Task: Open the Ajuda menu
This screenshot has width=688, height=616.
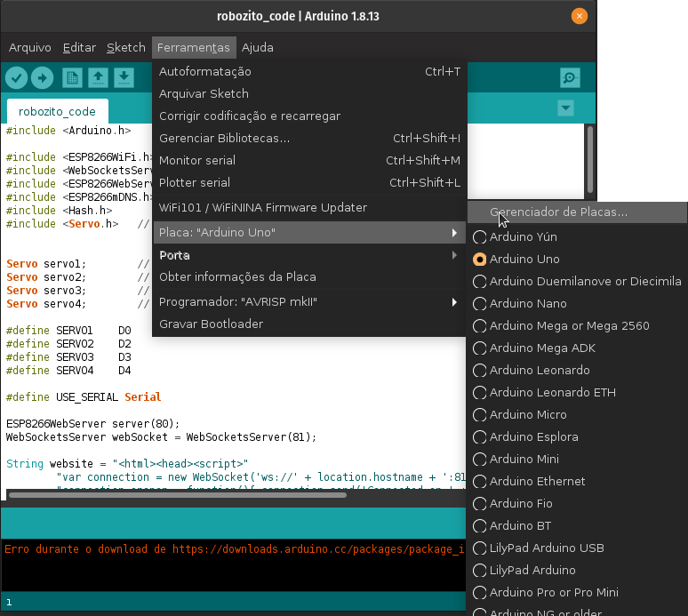Action: point(258,47)
